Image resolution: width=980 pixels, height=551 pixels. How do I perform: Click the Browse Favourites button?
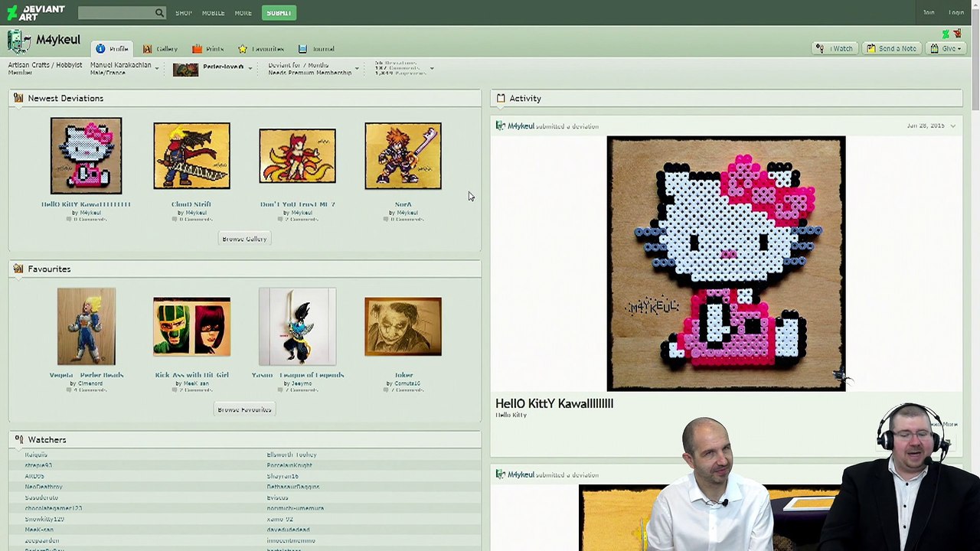click(x=244, y=409)
